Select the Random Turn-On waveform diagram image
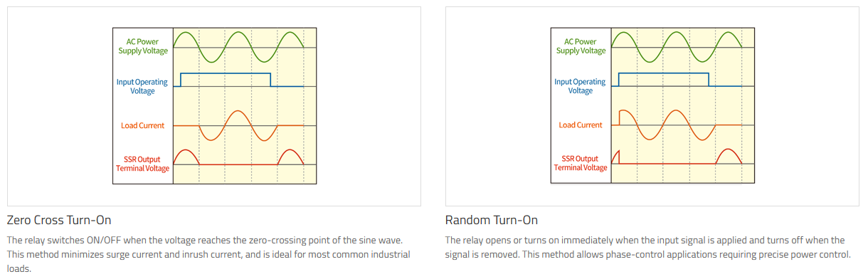This screenshot has height=279, width=868. (652, 106)
